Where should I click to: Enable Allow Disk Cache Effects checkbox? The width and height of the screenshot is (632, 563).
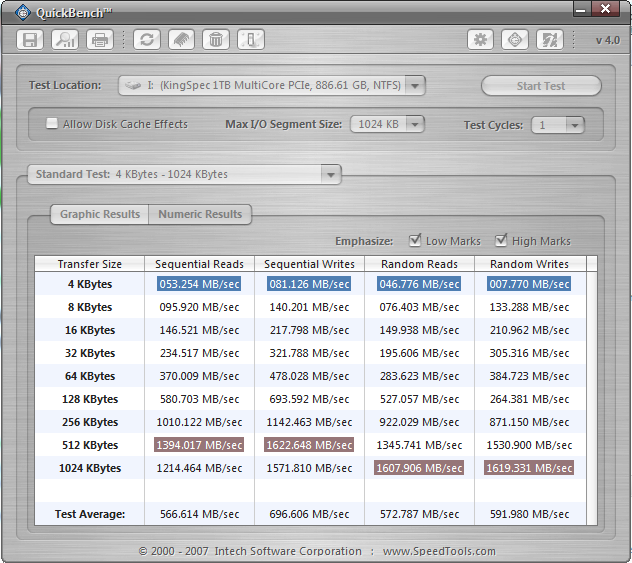[x=52, y=125]
